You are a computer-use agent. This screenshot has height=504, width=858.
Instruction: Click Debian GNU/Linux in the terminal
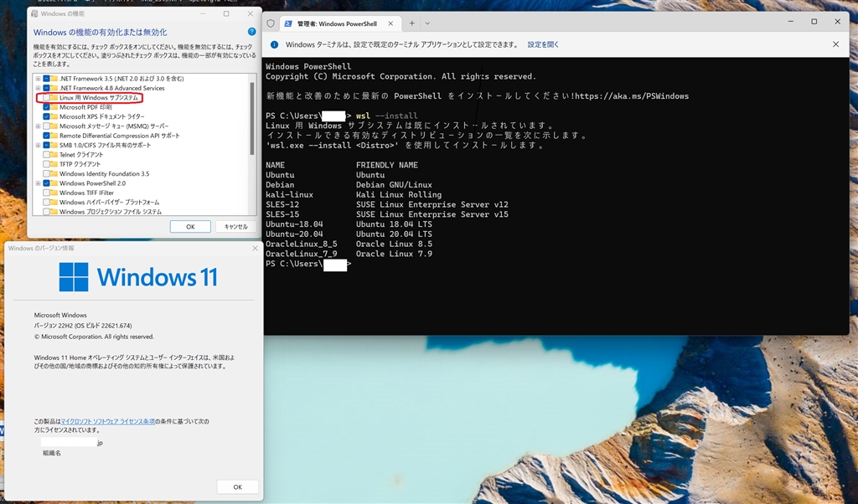click(x=394, y=185)
